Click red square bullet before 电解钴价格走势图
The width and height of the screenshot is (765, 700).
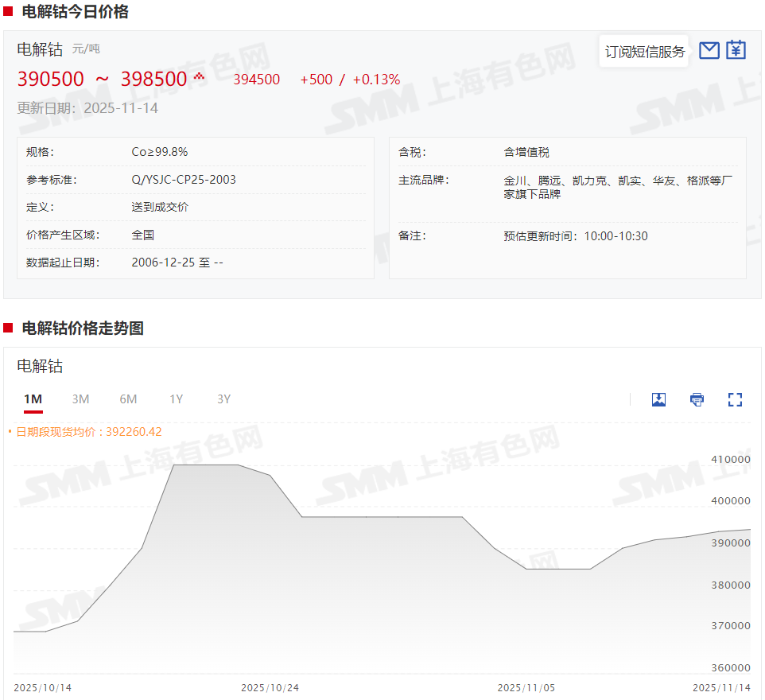8,328
